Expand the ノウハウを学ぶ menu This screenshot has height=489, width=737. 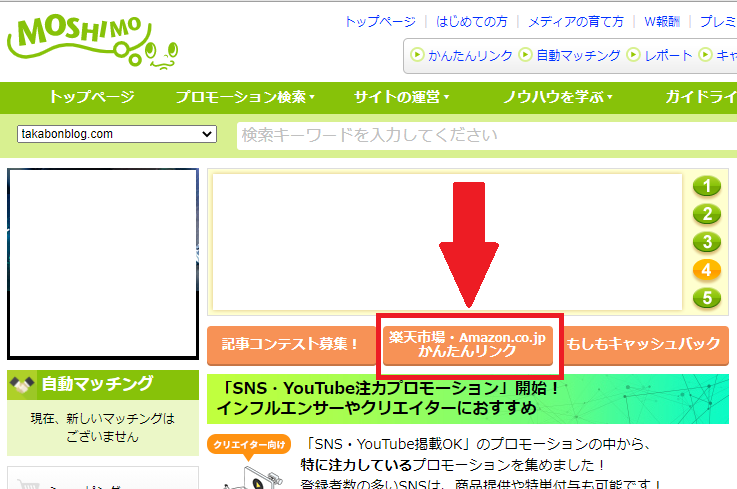tap(558, 97)
